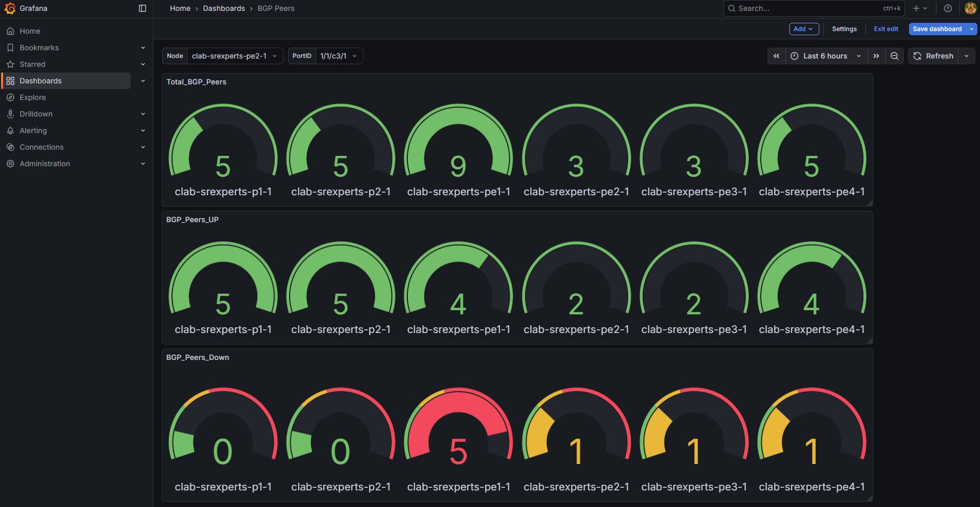Screen dimensions: 980x507
Task: Open the help question-mark icon
Action: tap(948, 8)
